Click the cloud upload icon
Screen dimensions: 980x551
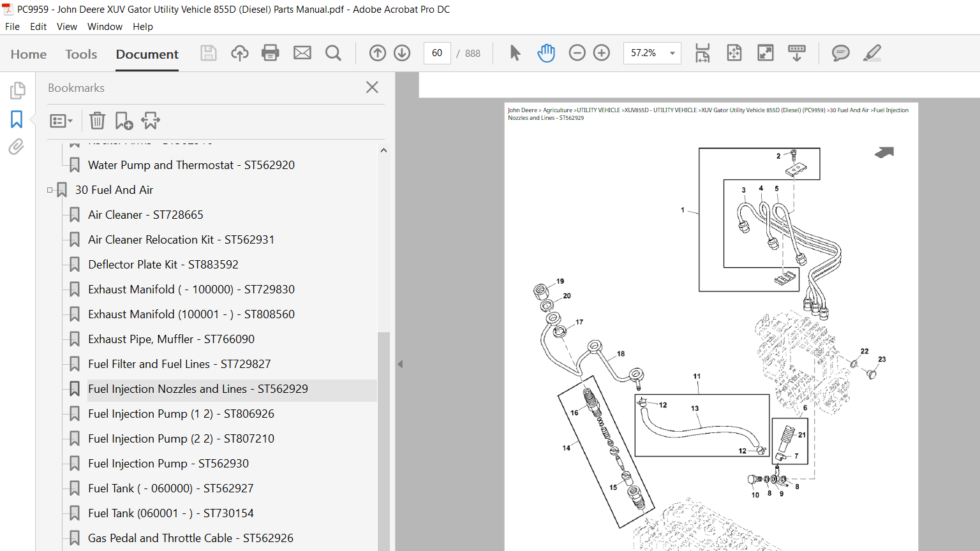click(x=240, y=53)
